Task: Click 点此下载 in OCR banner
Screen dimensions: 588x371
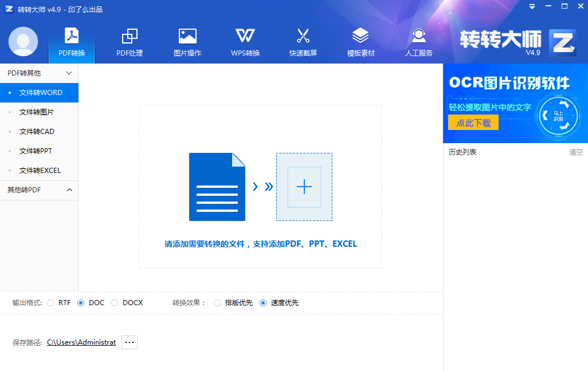Action: (473, 123)
